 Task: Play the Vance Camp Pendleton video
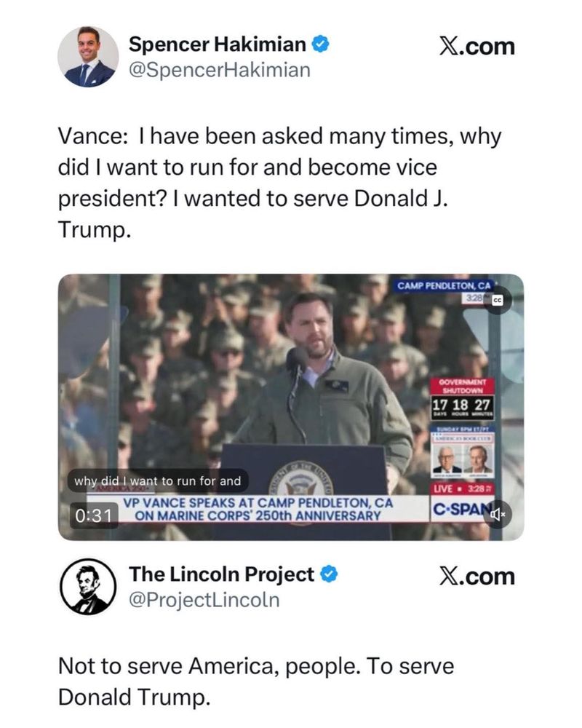point(291,407)
